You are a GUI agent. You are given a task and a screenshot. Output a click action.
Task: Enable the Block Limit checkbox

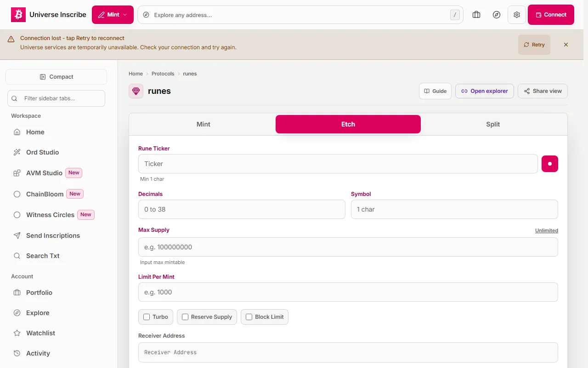point(249,317)
